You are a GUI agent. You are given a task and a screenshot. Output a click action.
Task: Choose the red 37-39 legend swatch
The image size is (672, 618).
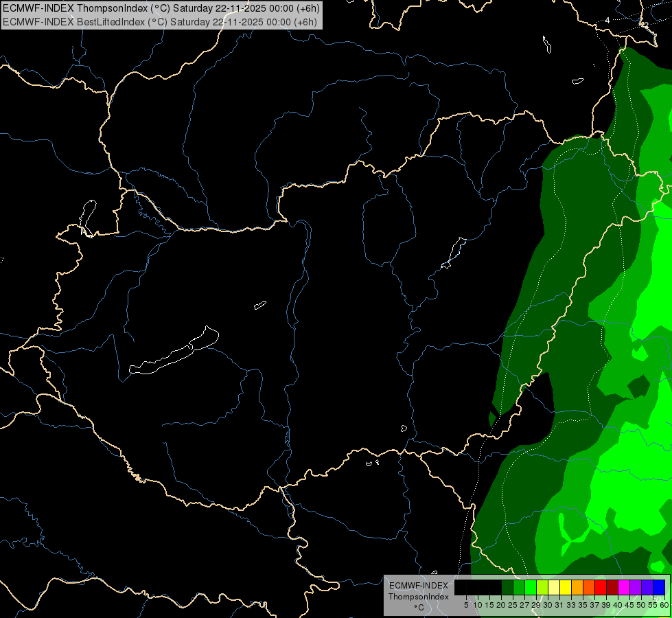point(601,587)
